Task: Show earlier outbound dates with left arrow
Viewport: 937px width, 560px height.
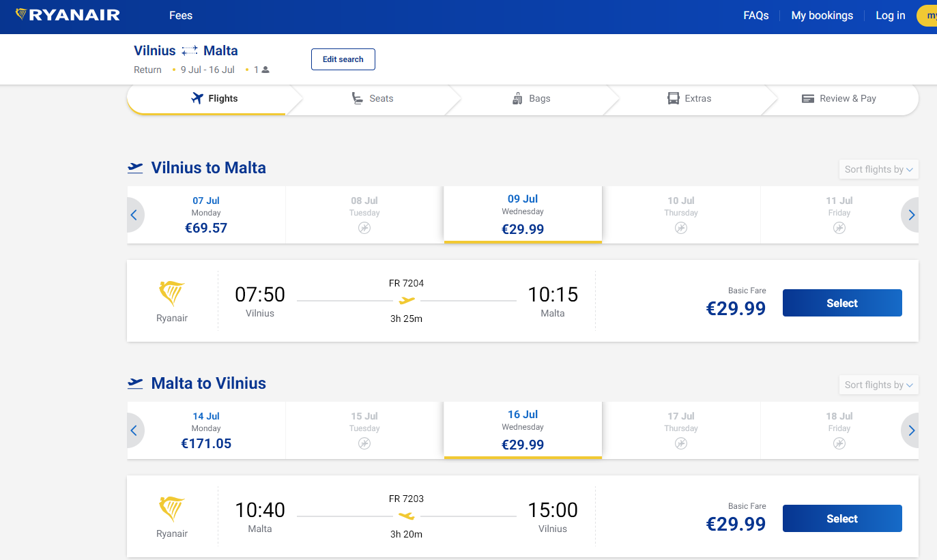Action: click(134, 215)
